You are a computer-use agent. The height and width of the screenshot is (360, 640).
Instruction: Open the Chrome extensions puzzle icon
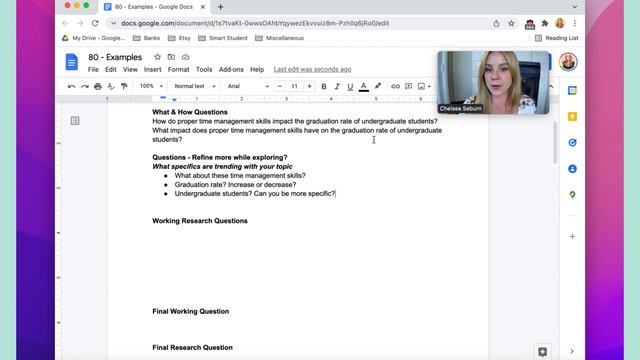tap(545, 23)
